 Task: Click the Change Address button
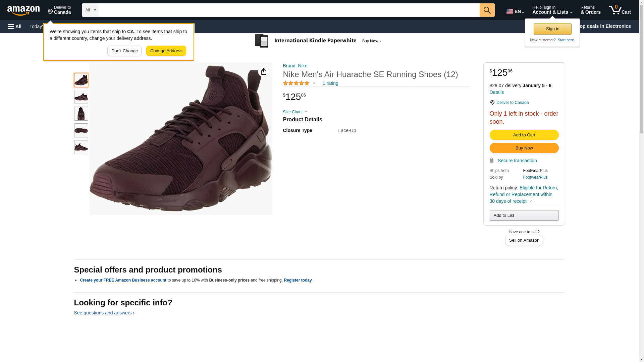pos(166,51)
